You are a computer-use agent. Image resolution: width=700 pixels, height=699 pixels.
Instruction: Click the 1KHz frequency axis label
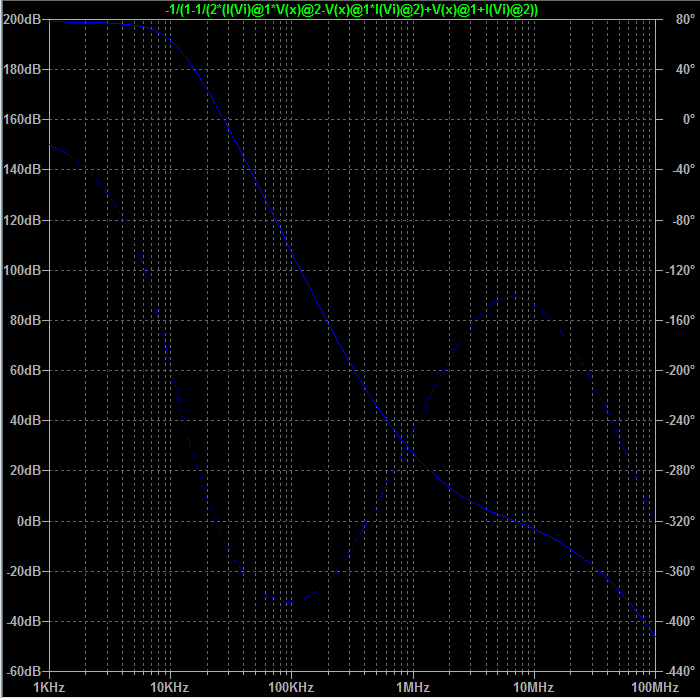tap(49, 687)
